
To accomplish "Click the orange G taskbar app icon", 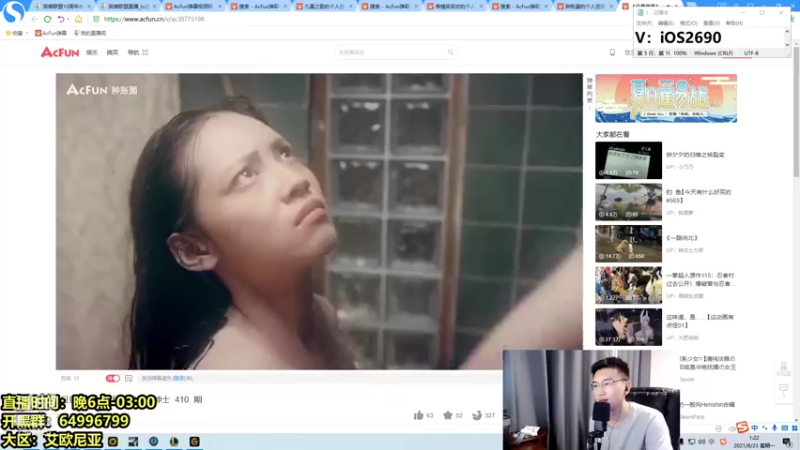I will (194, 442).
